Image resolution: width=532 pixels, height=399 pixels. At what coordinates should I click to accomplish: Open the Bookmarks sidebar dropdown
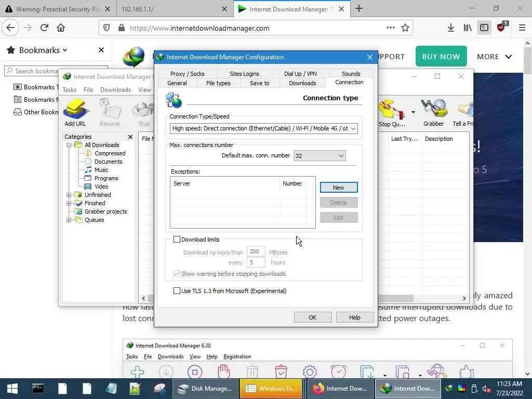click(44, 50)
